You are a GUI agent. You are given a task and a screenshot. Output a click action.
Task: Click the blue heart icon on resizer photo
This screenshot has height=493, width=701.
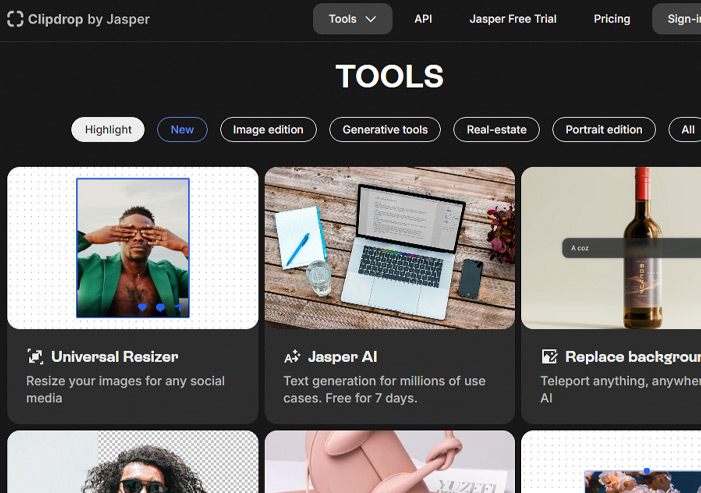point(143,308)
